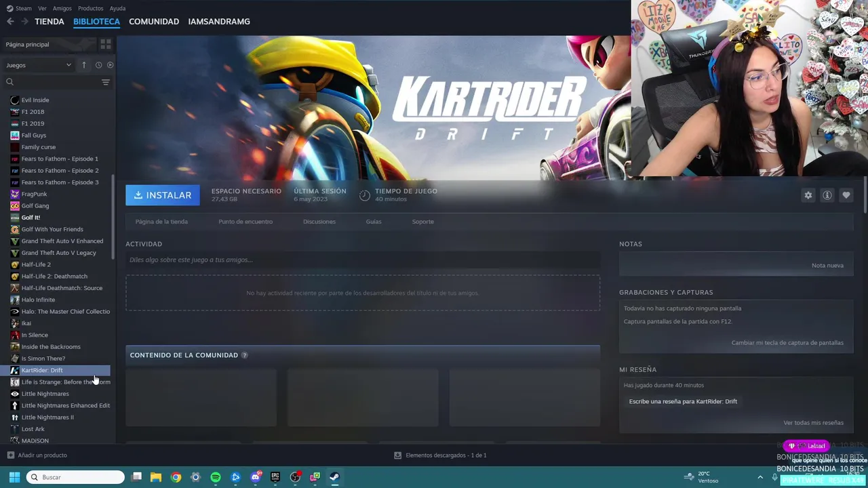
Task: Open the IAMSANDRAMG profile tab
Action: click(x=219, y=22)
